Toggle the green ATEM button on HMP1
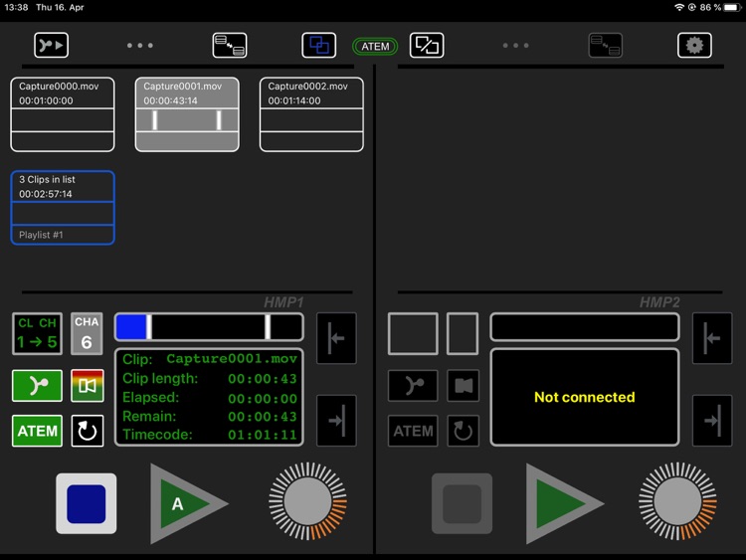The height and width of the screenshot is (560, 746). 37,431
